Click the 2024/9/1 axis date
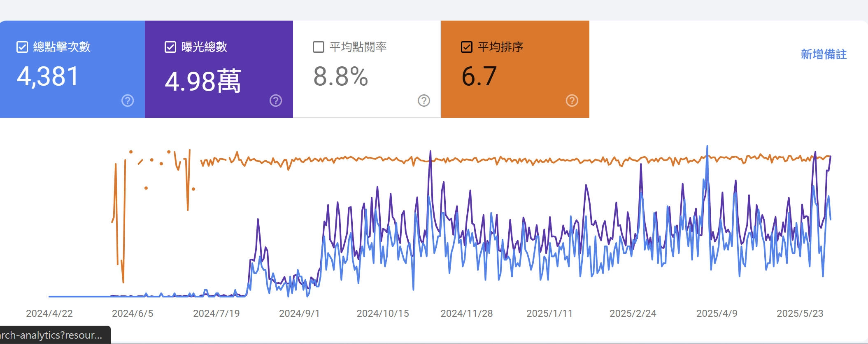The image size is (868, 344). click(299, 314)
